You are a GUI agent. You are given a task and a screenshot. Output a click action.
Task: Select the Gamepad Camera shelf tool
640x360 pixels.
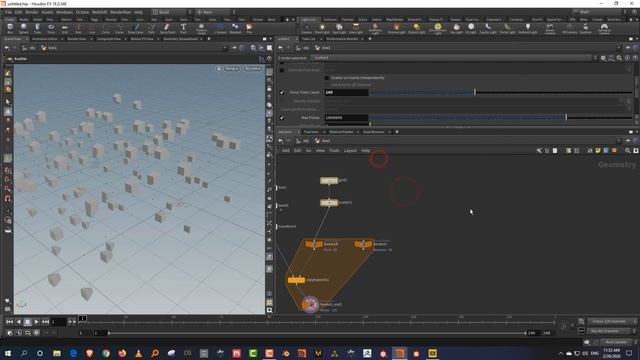click(x=604, y=28)
